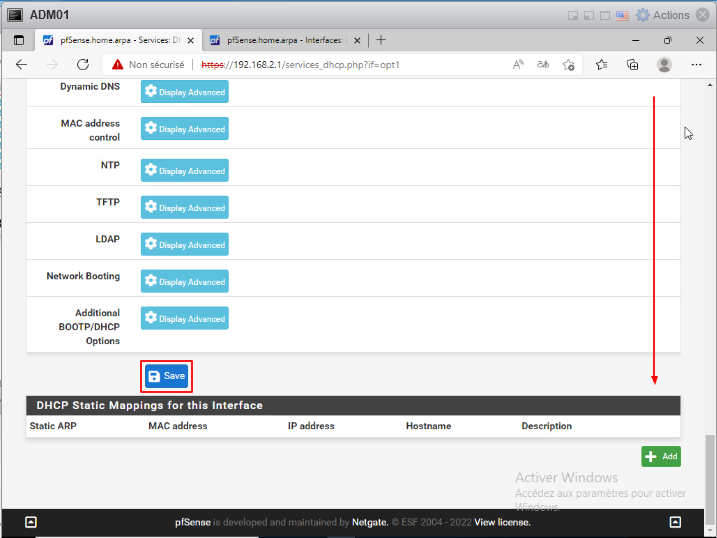Image resolution: width=717 pixels, height=538 pixels.
Task: Open the View license link
Action: 502,522
